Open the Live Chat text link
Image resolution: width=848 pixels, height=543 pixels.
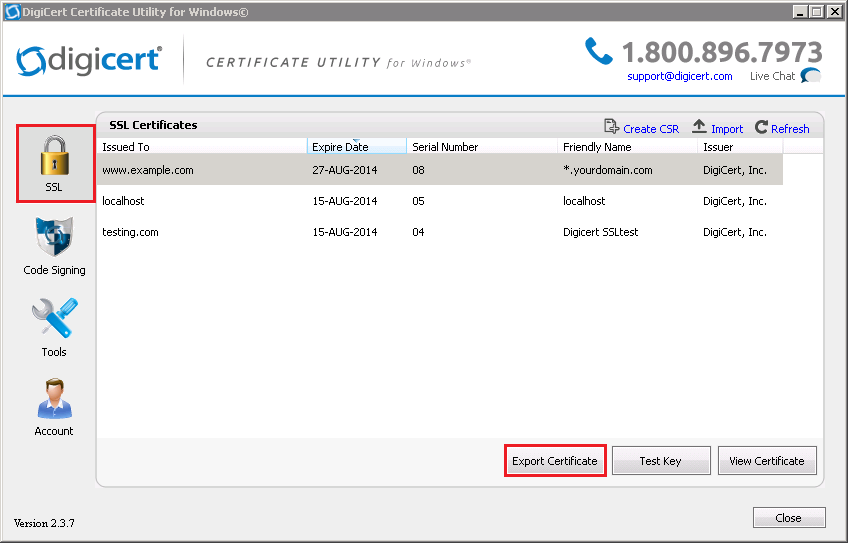click(x=772, y=76)
